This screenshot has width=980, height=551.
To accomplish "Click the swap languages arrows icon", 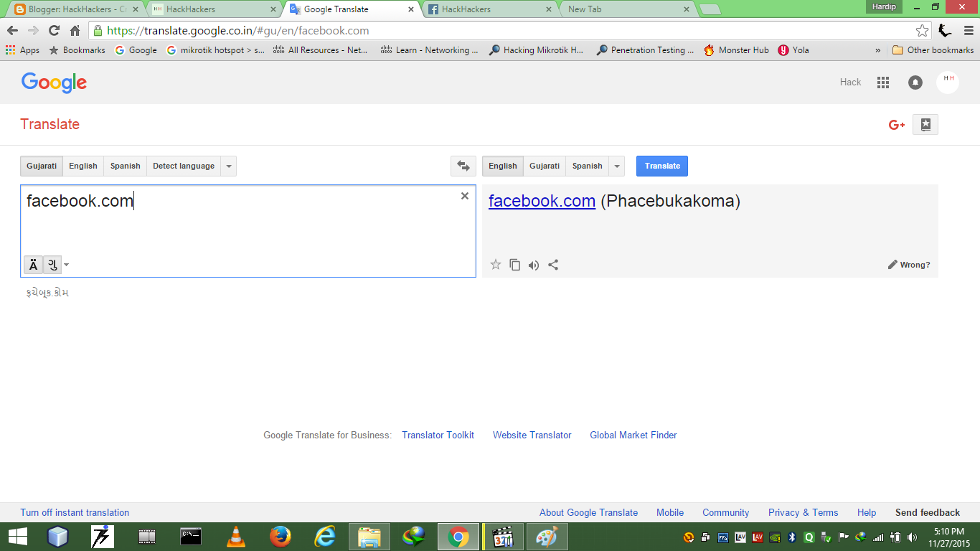I will (x=463, y=166).
